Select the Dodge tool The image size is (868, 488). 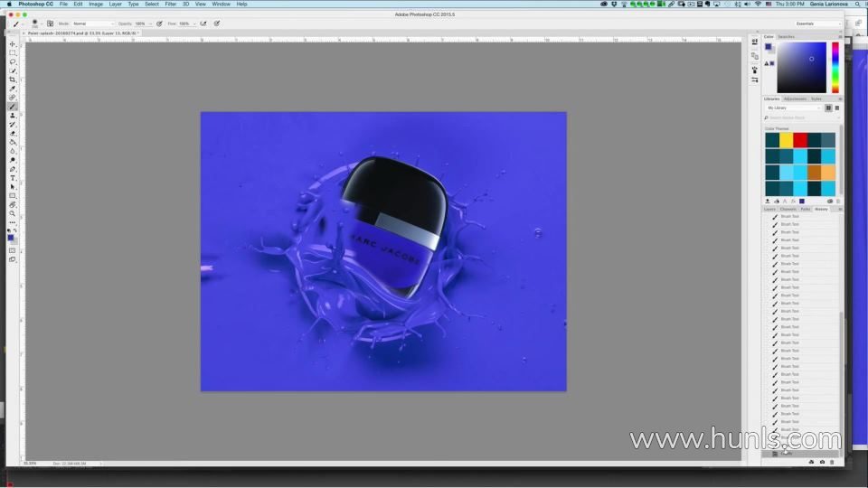pyautogui.click(x=12, y=160)
